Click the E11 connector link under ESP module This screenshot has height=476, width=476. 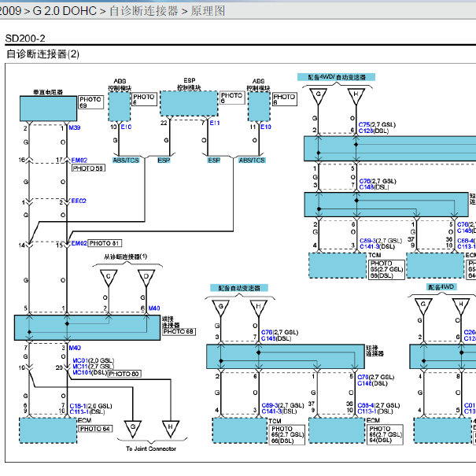[x=215, y=123]
